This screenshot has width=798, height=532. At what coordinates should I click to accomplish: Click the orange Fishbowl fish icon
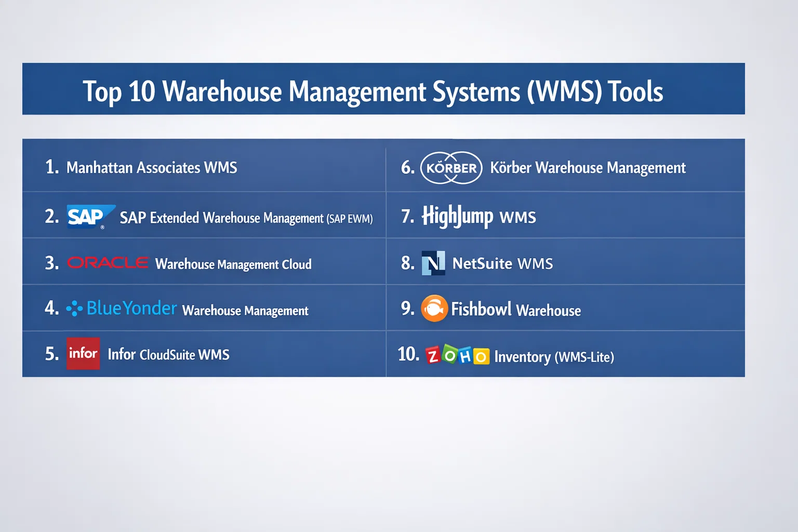tap(434, 309)
